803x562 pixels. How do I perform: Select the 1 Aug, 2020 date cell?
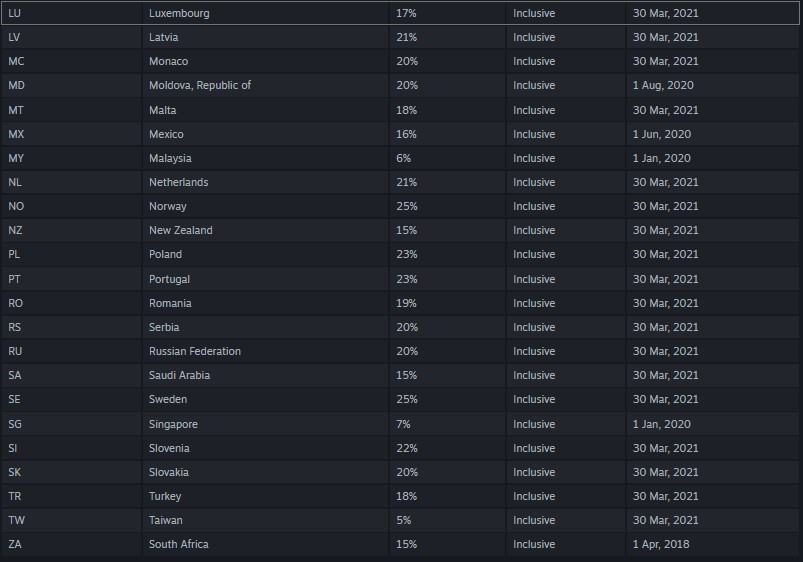pos(712,86)
